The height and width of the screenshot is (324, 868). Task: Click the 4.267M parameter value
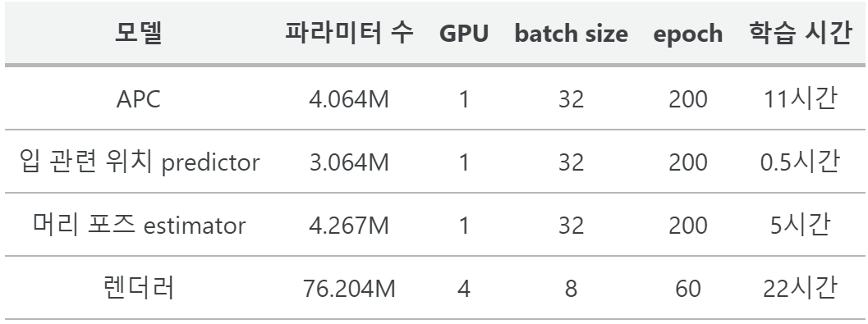349,226
